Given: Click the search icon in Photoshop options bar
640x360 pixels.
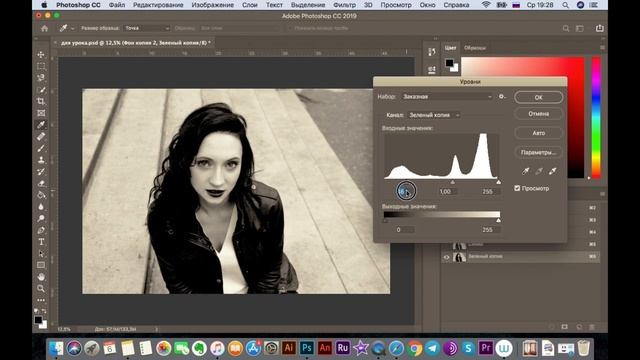Looking at the screenshot, I should (566, 29).
